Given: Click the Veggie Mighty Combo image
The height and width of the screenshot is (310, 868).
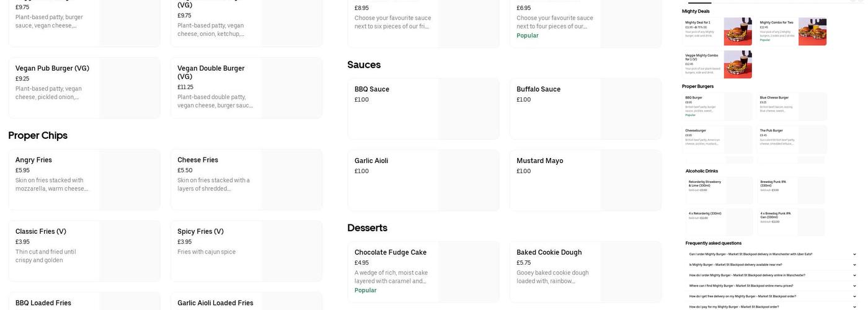Looking at the screenshot, I should click(x=738, y=64).
